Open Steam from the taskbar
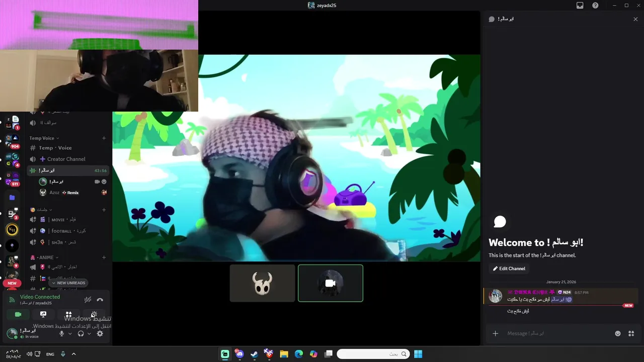This screenshot has height=362, width=644. point(254,354)
